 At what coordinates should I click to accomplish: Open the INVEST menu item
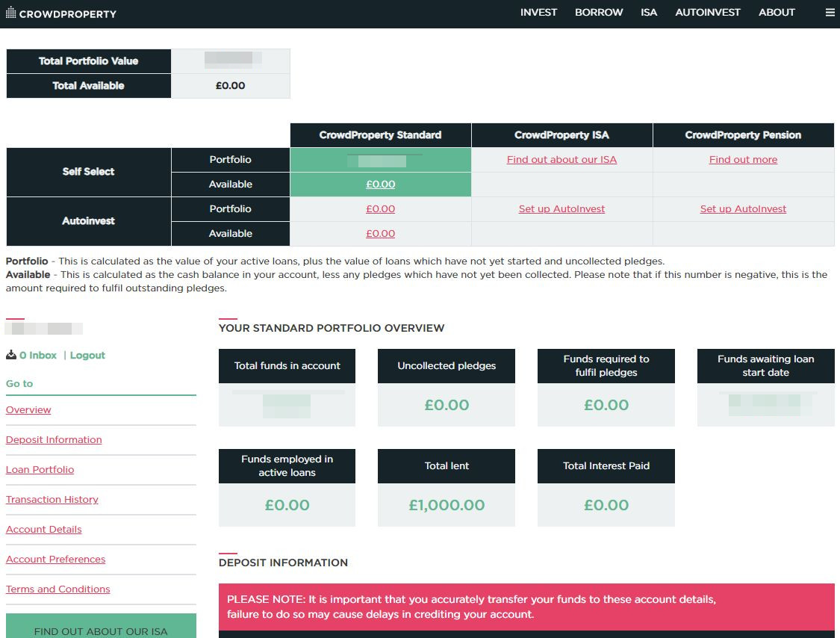tap(538, 13)
